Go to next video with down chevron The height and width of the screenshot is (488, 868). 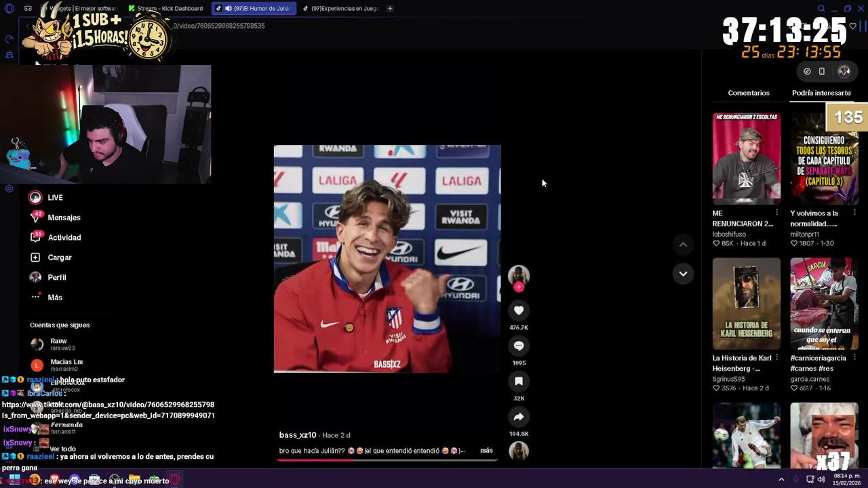click(683, 274)
